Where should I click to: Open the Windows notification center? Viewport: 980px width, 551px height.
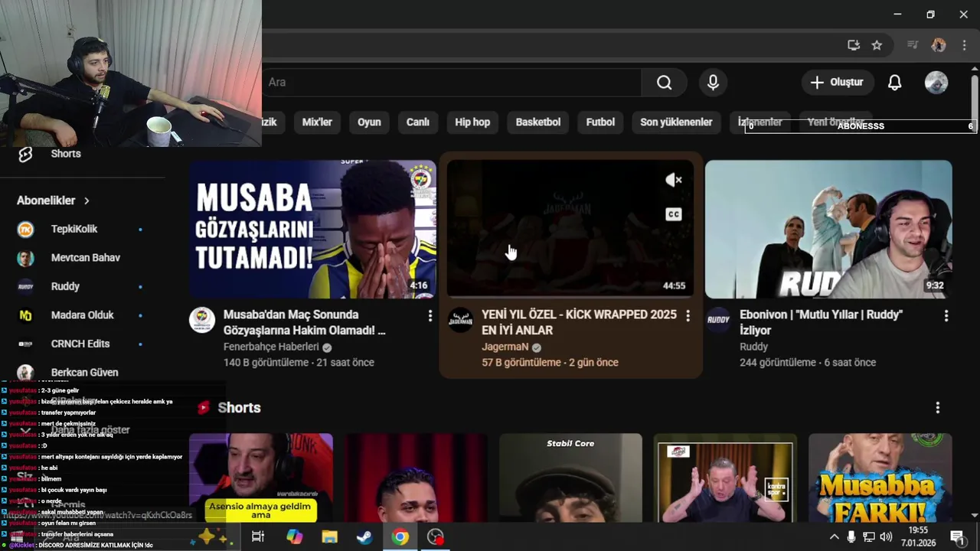click(956, 537)
